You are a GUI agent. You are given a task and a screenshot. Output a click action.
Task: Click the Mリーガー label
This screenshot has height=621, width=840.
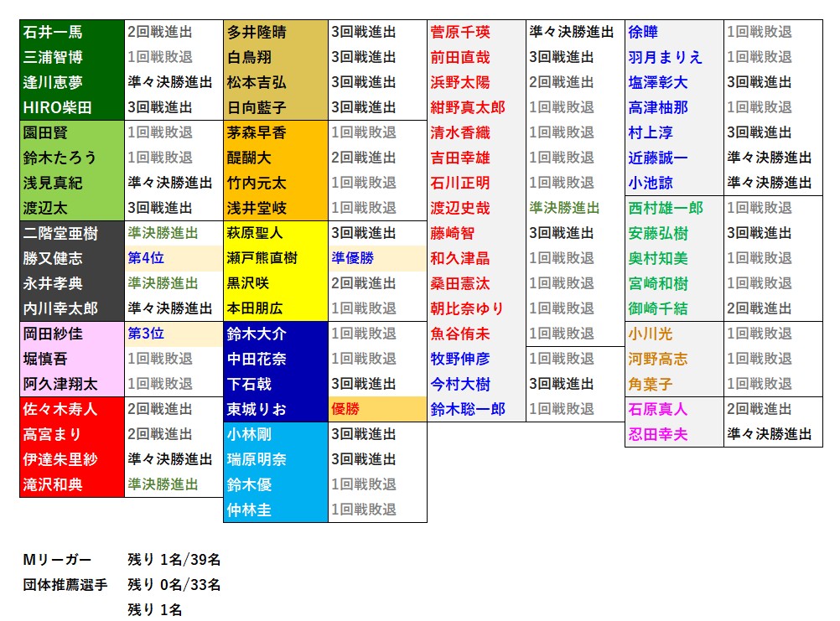click(x=57, y=560)
